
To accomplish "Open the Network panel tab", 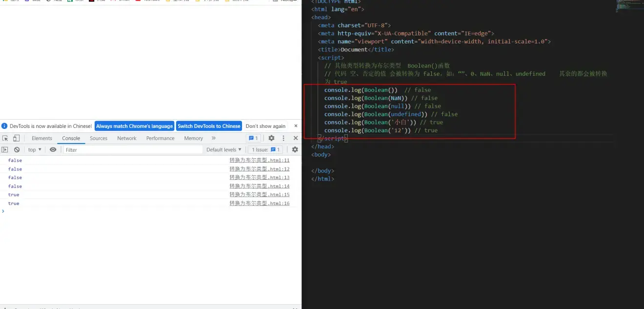I will [126, 138].
